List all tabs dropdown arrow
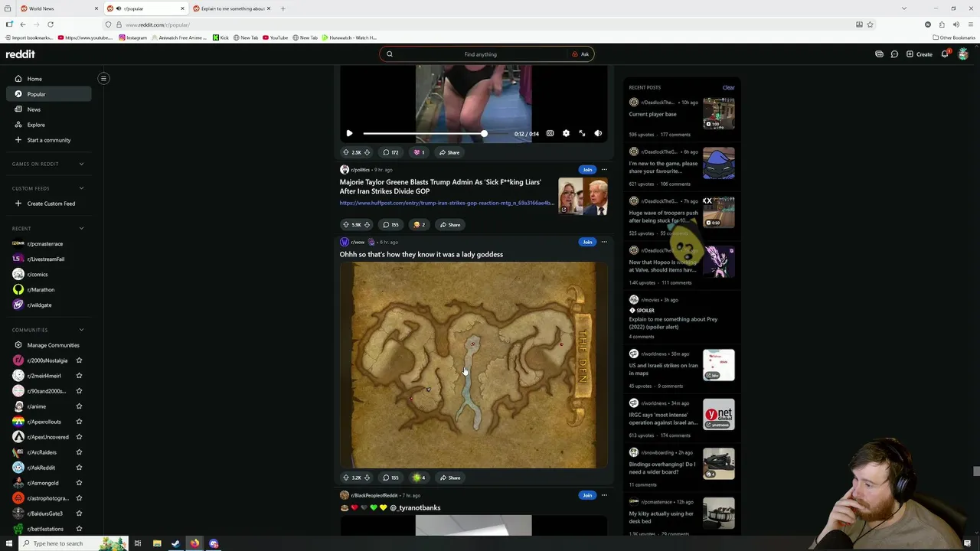 903,8
